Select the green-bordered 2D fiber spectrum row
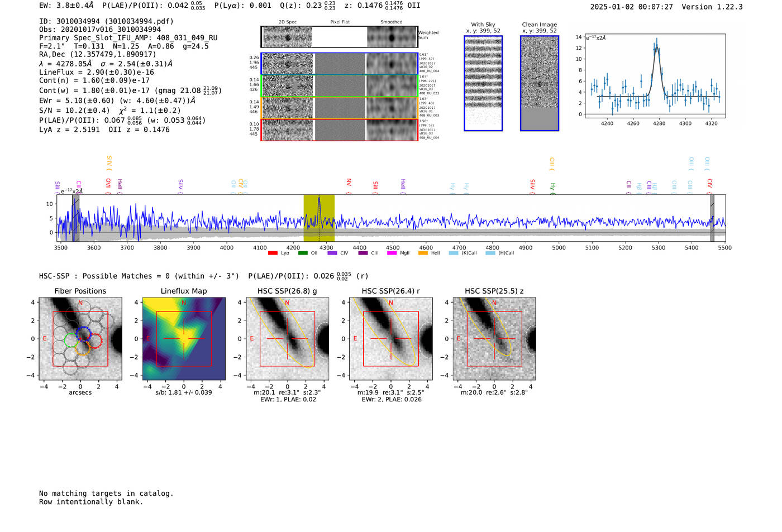The height and width of the screenshot is (532, 782). click(x=339, y=86)
